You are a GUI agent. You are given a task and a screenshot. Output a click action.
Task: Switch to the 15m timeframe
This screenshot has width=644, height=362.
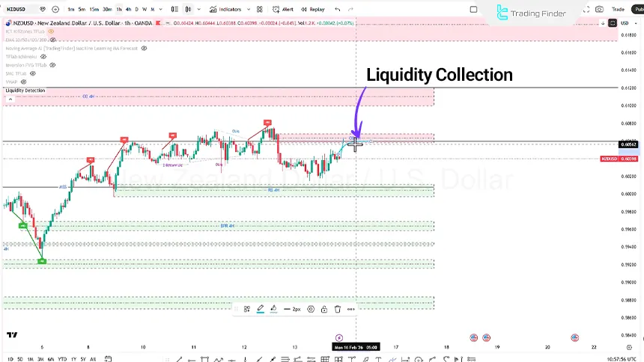(94, 9)
